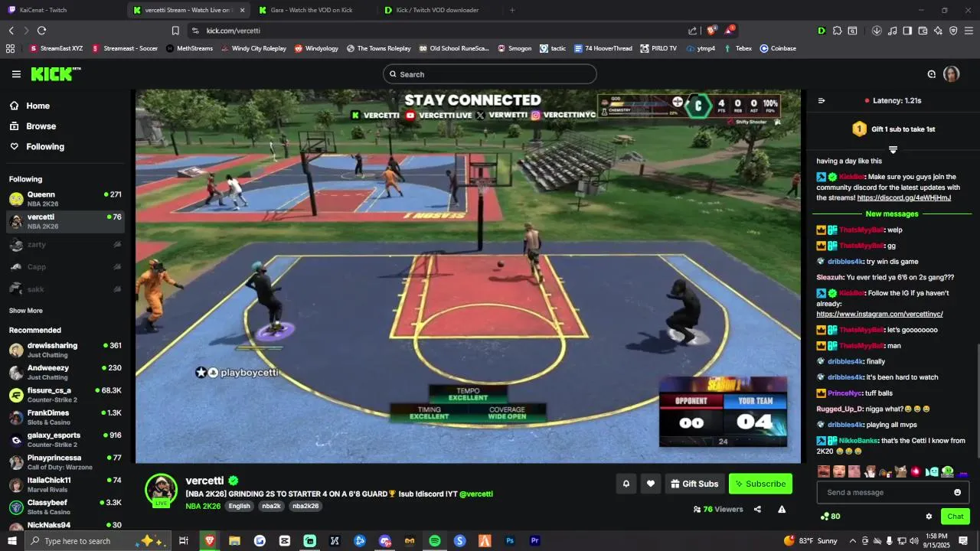This screenshot has height=551, width=980.
Task: Open the green D extension icon
Action: click(x=822, y=31)
